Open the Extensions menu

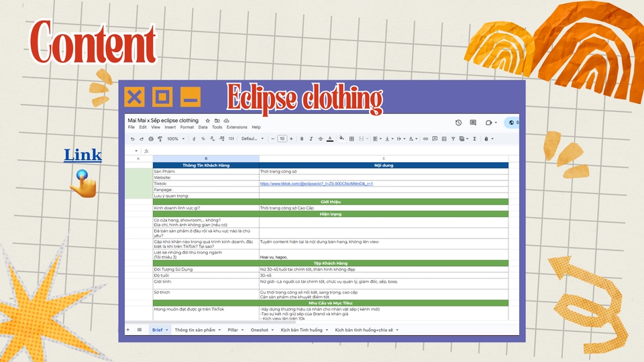[237, 127]
